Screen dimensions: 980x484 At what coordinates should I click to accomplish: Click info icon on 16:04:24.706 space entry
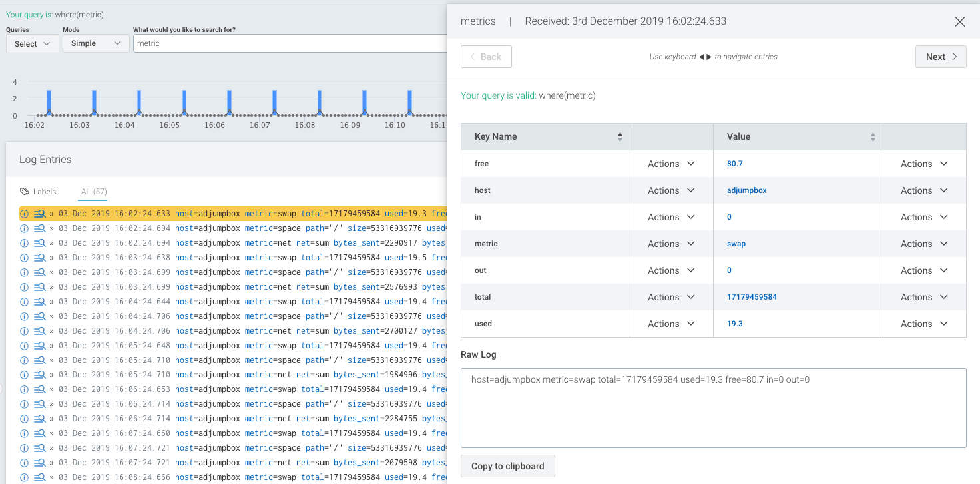click(x=25, y=316)
